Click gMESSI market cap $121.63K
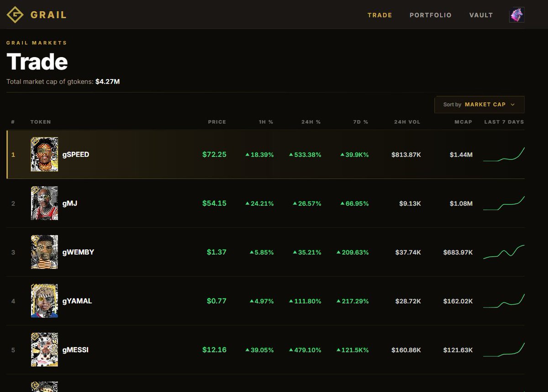Image resolution: width=548 pixels, height=392 pixels. [458, 350]
